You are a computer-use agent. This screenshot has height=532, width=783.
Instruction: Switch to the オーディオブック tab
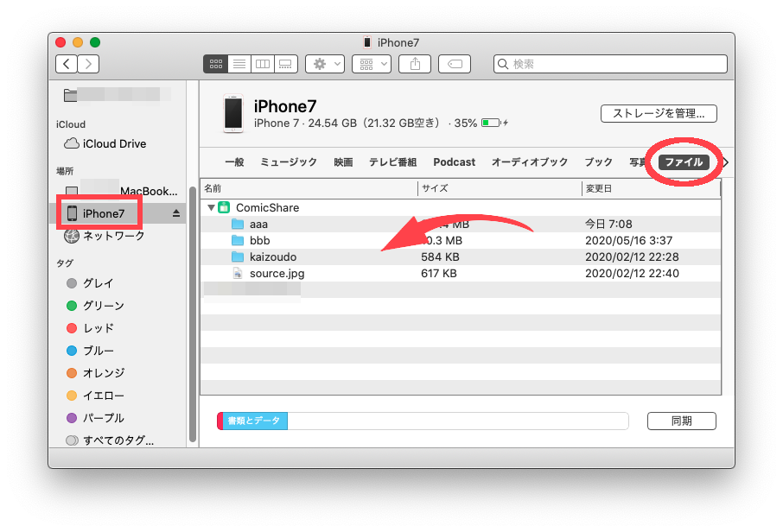point(530,162)
